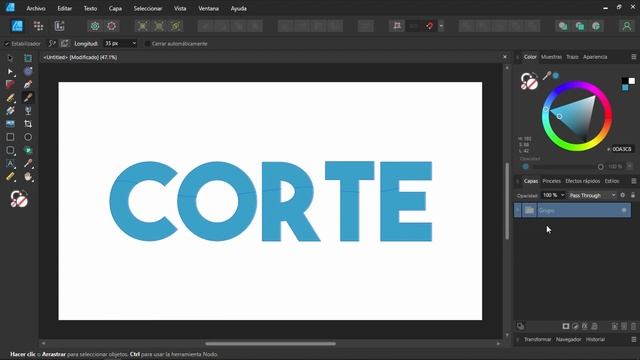Pick color with the Color panel eyedropper
640x360 pixels.
547,76
